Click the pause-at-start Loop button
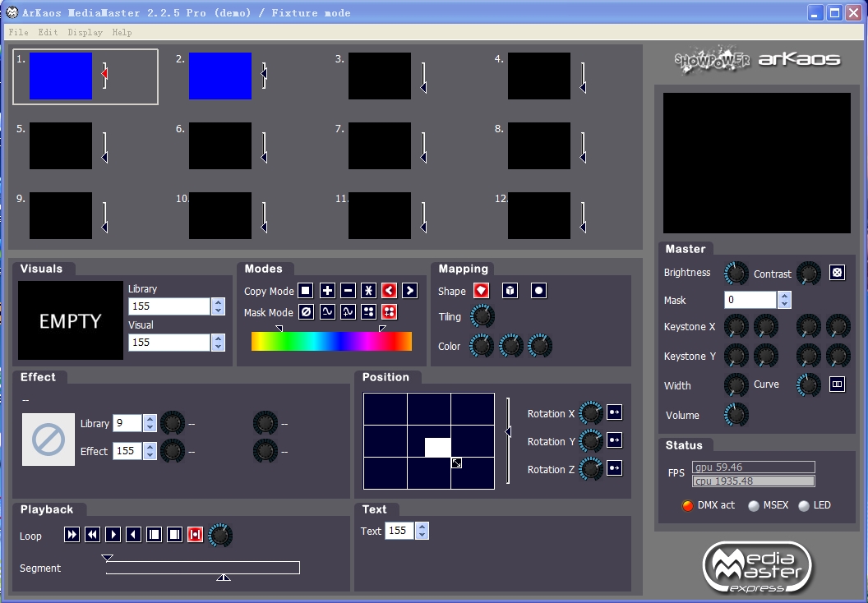 154,534
